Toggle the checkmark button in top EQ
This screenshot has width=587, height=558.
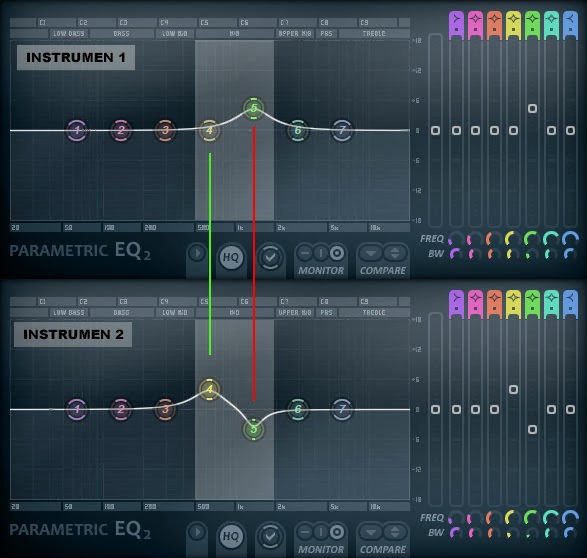point(270,257)
